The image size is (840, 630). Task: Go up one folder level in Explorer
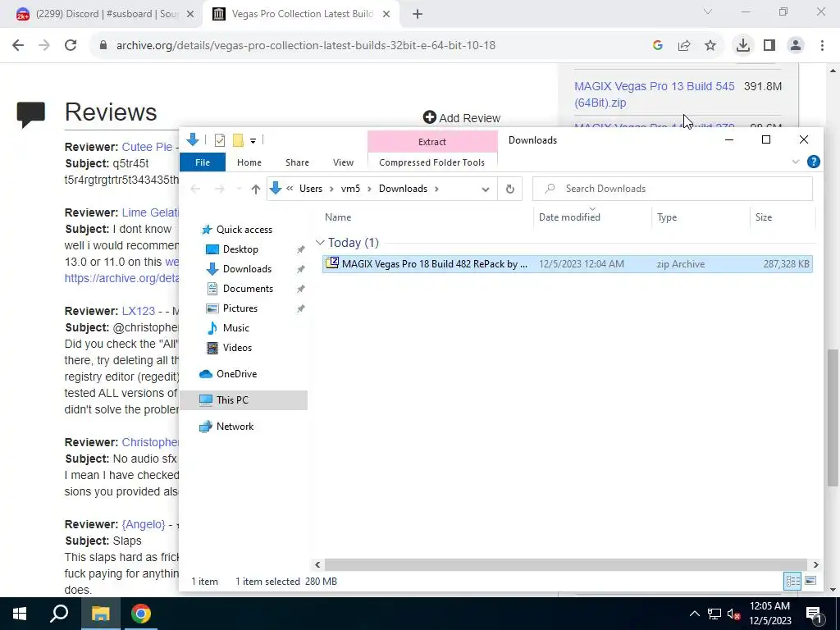click(256, 189)
